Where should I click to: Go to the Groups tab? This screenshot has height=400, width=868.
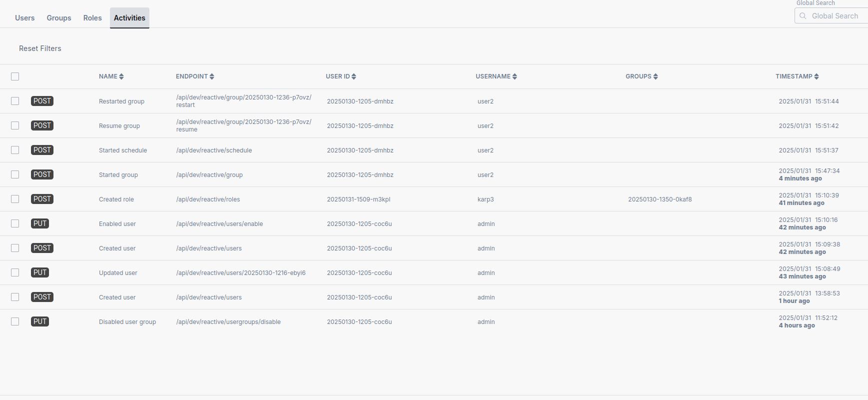click(59, 18)
